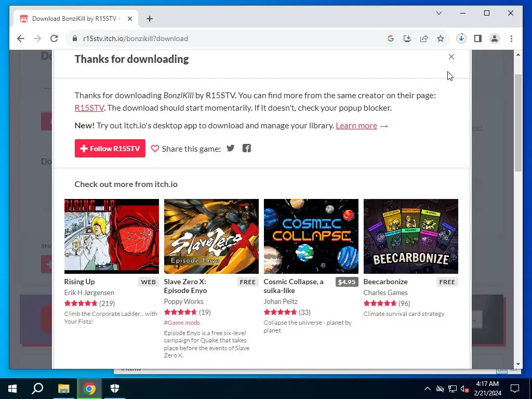
Task: Share the game on Facebook
Action: (247, 148)
